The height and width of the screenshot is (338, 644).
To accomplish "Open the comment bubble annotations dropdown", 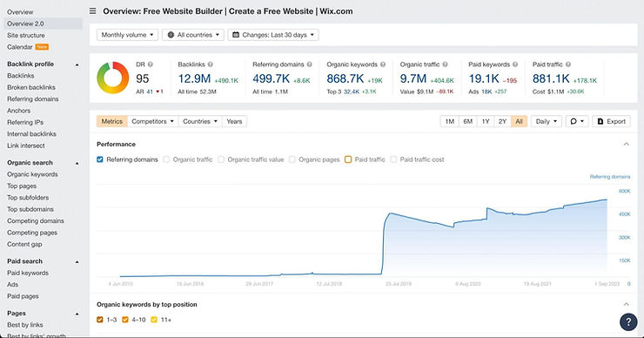I will click(x=577, y=121).
